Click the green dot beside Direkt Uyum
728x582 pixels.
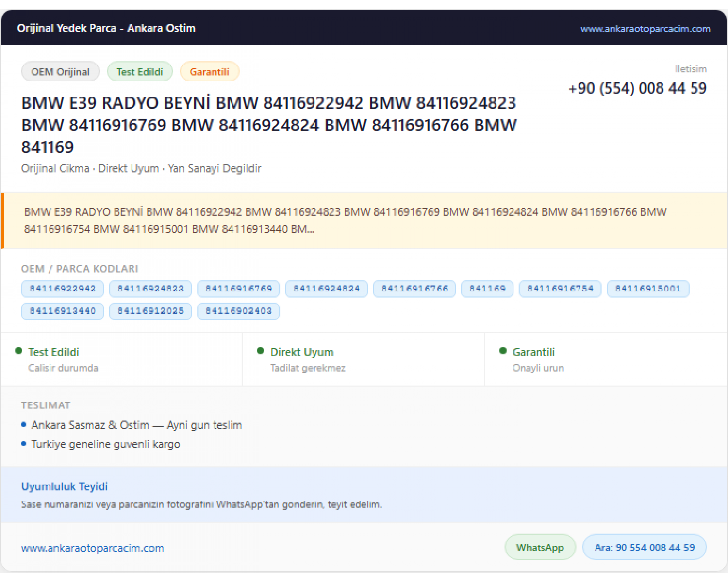pyautogui.click(x=261, y=351)
